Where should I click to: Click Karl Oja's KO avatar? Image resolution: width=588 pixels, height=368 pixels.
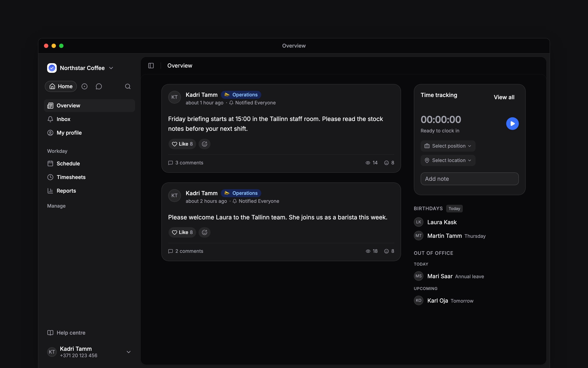[418, 300]
